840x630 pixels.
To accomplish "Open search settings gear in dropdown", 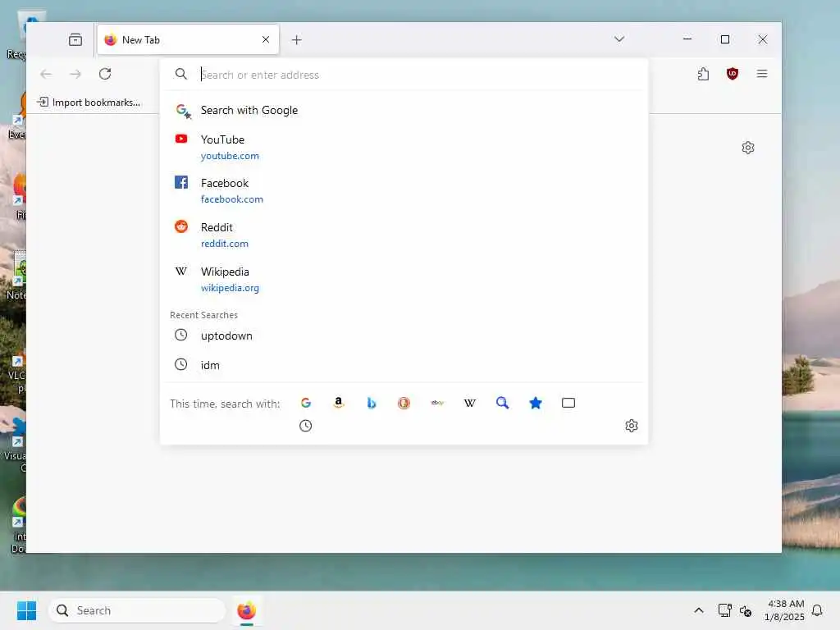I will pyautogui.click(x=632, y=426).
